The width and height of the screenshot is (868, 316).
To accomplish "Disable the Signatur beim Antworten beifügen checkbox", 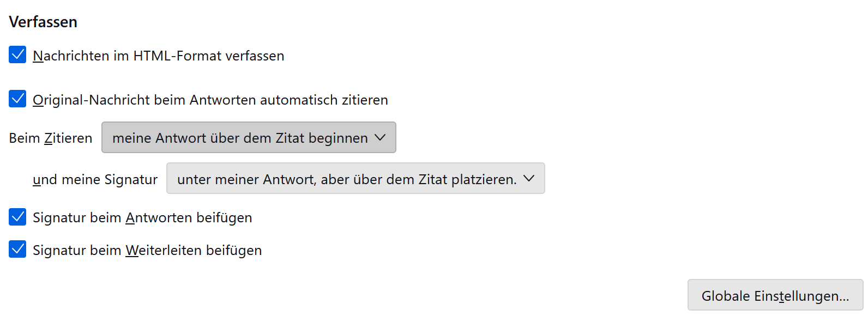I will point(17,217).
